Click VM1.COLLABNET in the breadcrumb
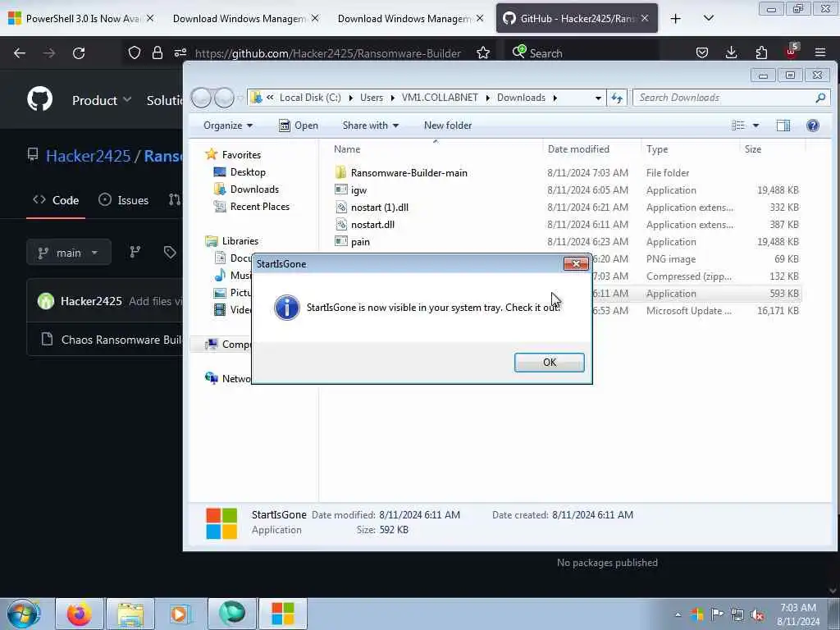Screen dimensions: 840x630 pyautogui.click(x=440, y=98)
